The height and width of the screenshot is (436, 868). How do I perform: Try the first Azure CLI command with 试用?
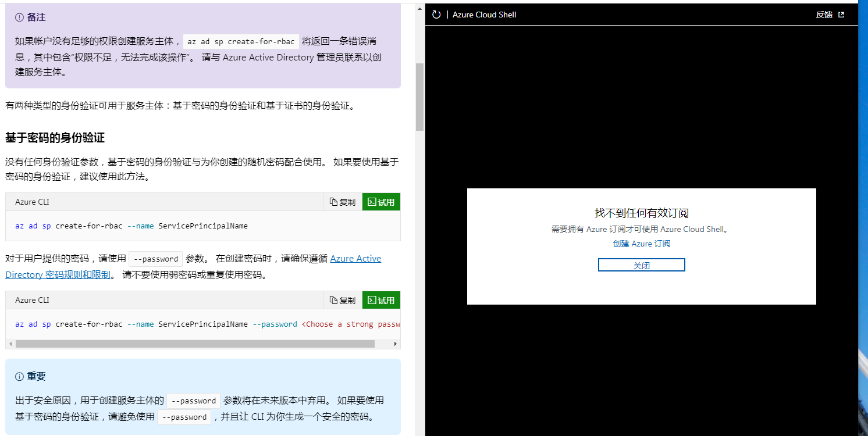(x=381, y=202)
